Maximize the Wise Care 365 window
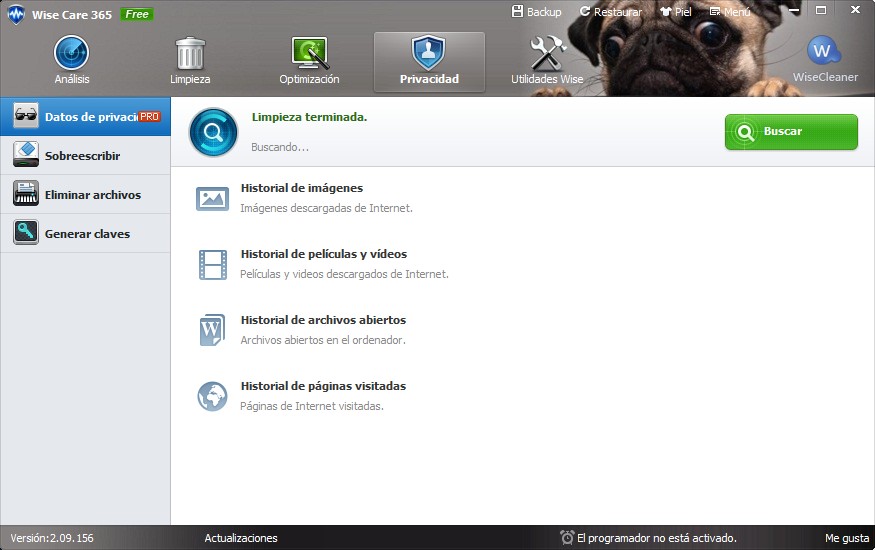Screen dimensions: 875x550 [x=821, y=10]
